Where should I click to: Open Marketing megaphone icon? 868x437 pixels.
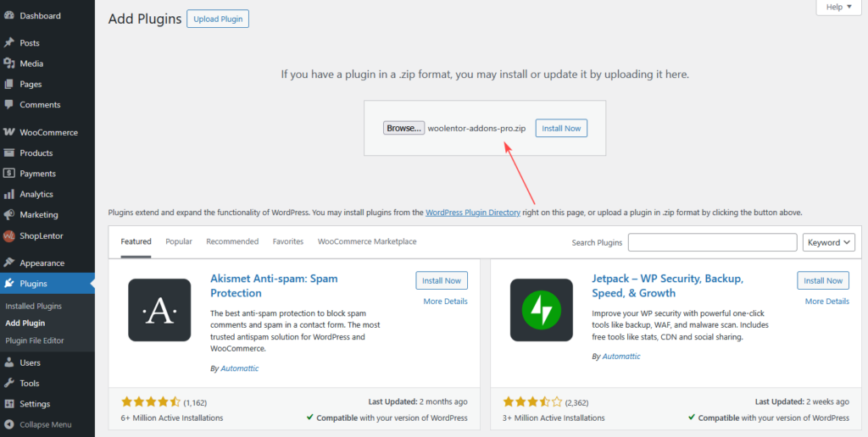coord(9,214)
